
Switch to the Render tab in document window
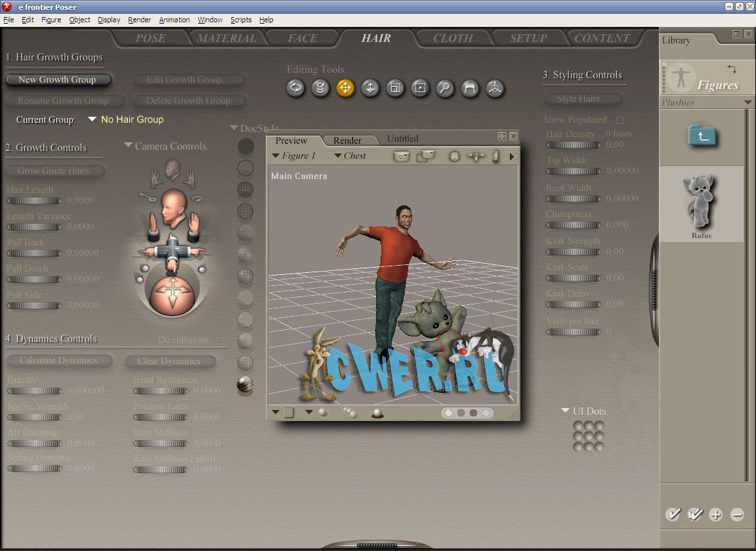[x=347, y=140]
